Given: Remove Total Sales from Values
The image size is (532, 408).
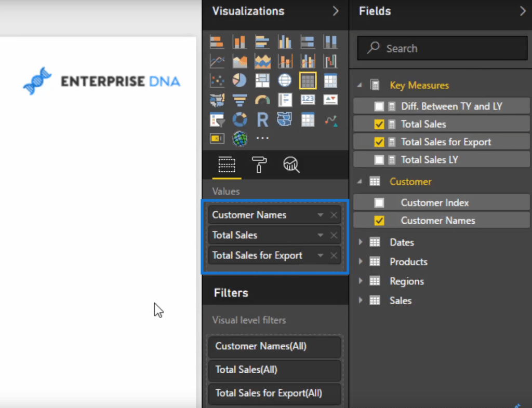Looking at the screenshot, I should tap(334, 235).
